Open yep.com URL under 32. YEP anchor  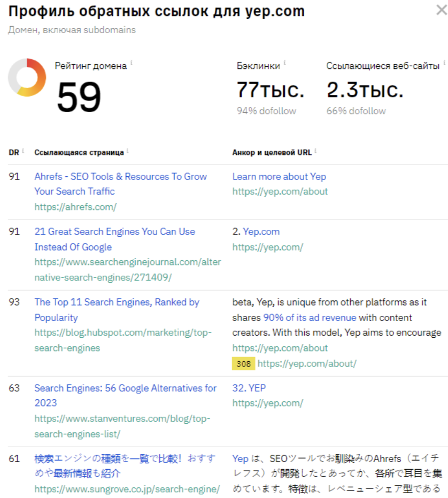click(268, 403)
